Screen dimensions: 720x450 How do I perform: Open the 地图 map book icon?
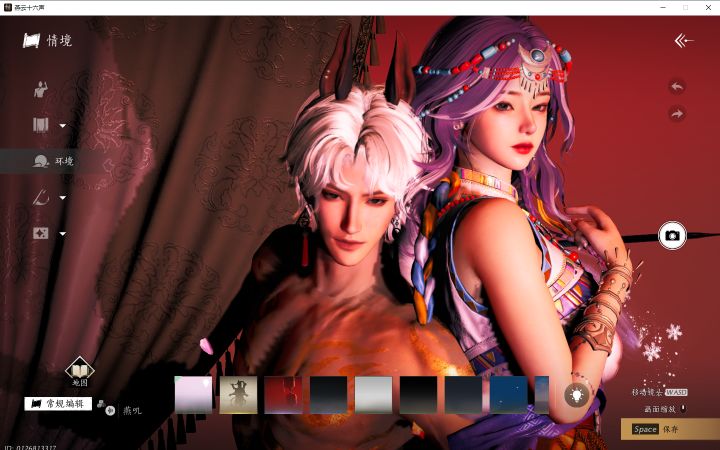point(80,371)
